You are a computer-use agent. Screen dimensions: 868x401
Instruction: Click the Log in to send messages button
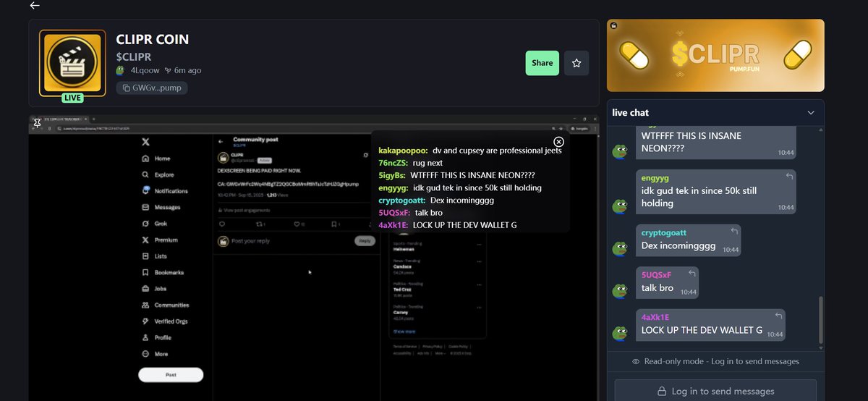(x=715, y=391)
